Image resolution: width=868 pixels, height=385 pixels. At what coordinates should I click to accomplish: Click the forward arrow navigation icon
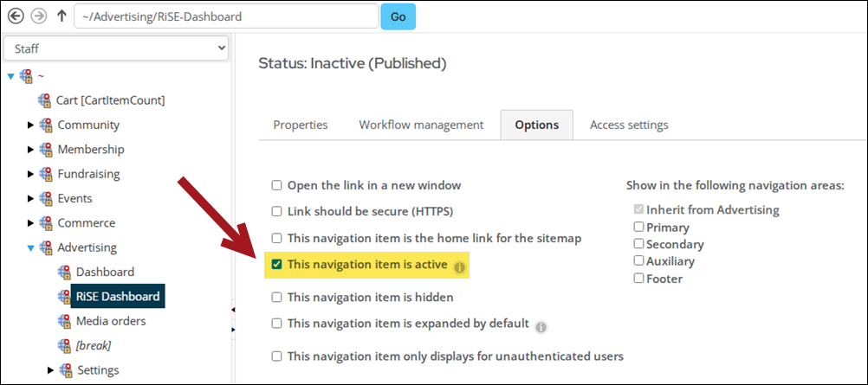click(x=39, y=16)
